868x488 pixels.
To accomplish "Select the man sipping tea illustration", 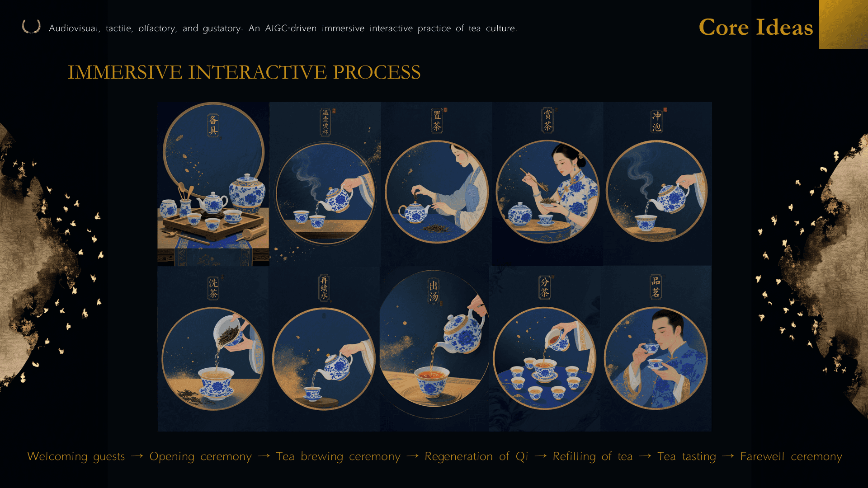I will tap(656, 348).
